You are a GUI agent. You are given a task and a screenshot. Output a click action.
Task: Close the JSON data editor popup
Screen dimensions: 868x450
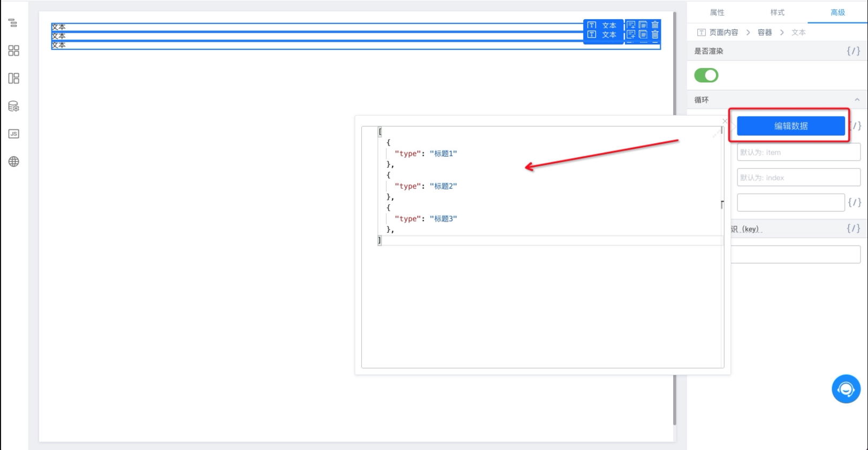pos(725,121)
